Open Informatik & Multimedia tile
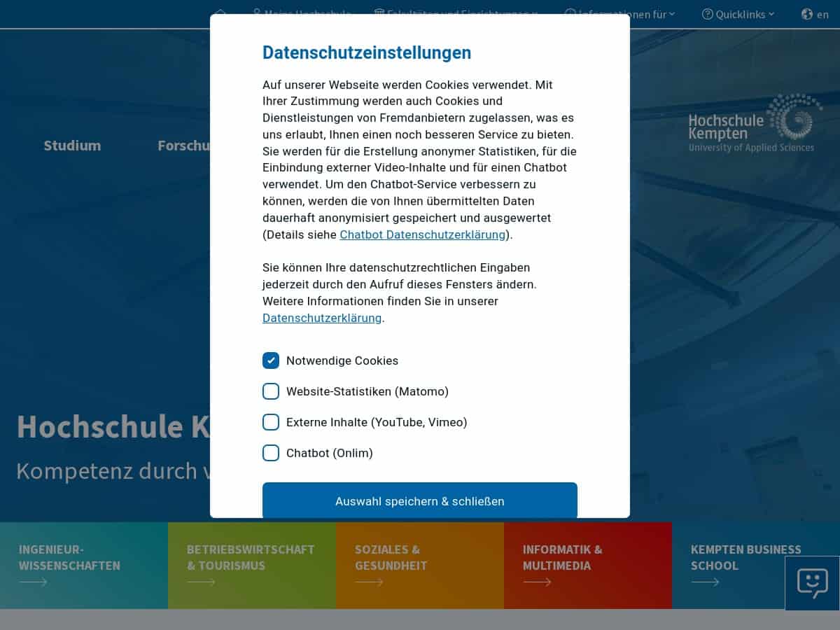The height and width of the screenshot is (630, 840). click(588, 566)
